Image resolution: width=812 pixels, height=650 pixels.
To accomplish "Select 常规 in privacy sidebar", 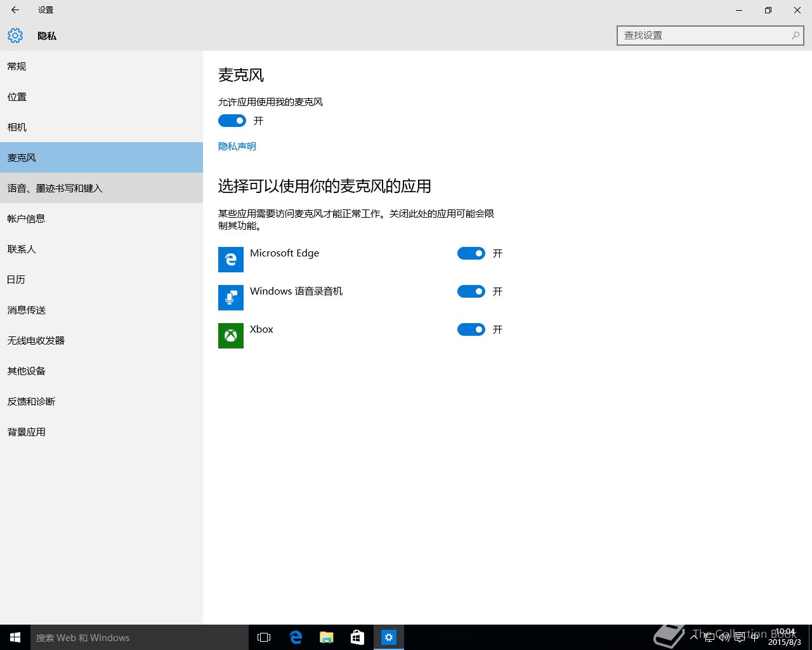I will pos(101,66).
